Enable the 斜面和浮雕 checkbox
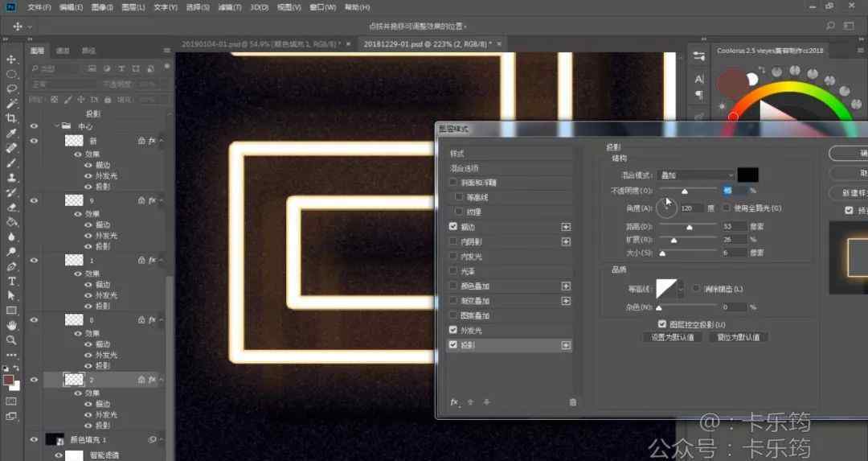Viewport: 868px width, 461px height. pyautogui.click(x=453, y=183)
